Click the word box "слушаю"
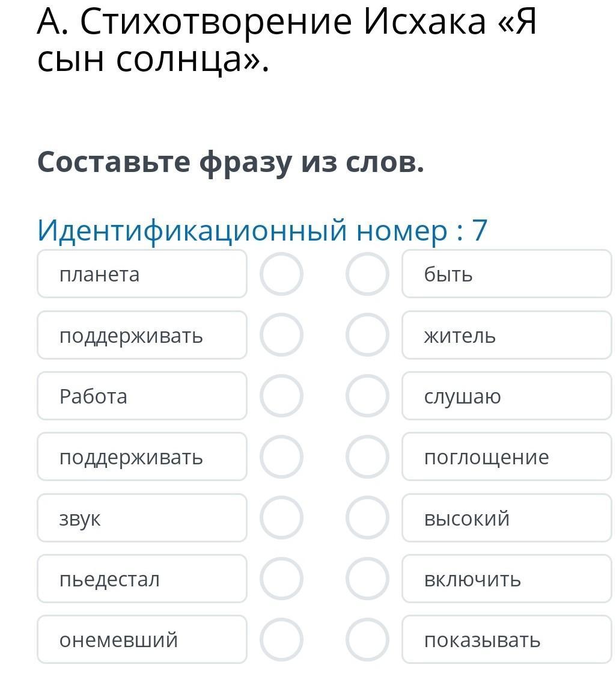This screenshot has width=616, height=682. pyautogui.click(x=506, y=396)
